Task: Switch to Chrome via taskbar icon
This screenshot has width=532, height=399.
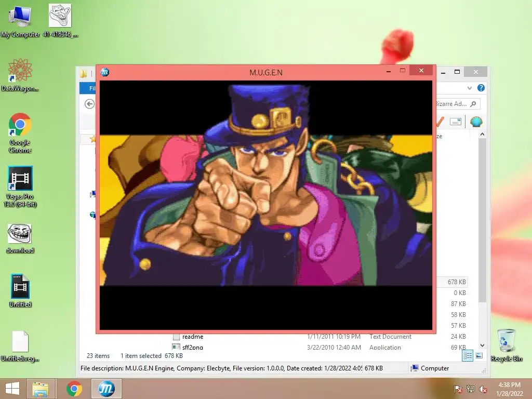Action: tap(74, 389)
